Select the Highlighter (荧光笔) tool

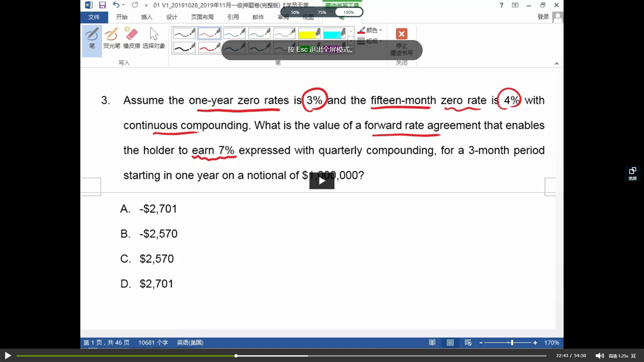[111, 38]
